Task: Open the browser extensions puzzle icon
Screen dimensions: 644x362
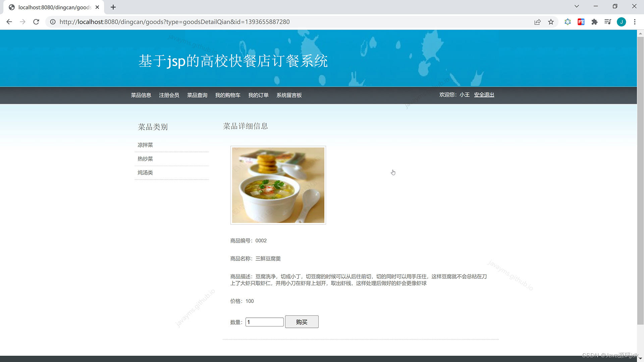Action: (x=594, y=22)
